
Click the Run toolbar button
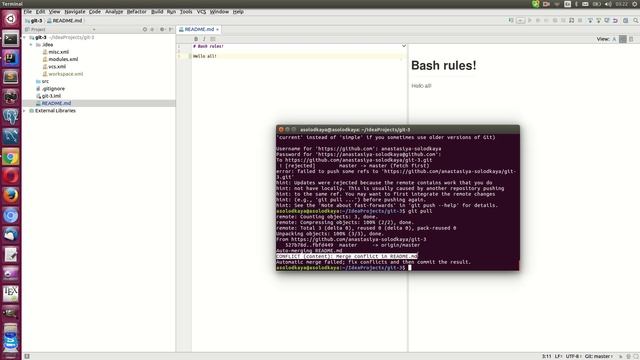[530, 20]
